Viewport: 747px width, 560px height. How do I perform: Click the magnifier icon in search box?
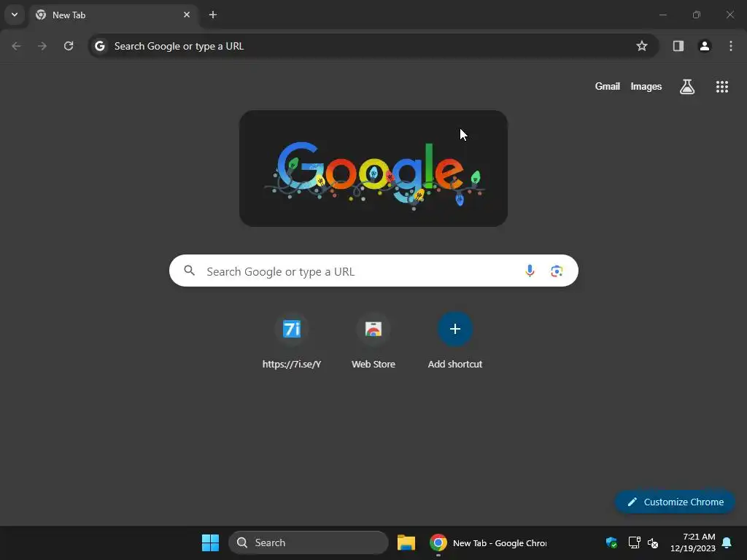point(190,271)
